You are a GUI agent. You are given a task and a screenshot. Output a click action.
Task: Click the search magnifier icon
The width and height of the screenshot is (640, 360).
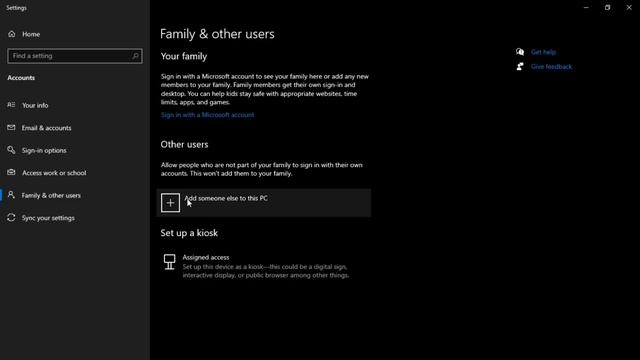tap(135, 56)
